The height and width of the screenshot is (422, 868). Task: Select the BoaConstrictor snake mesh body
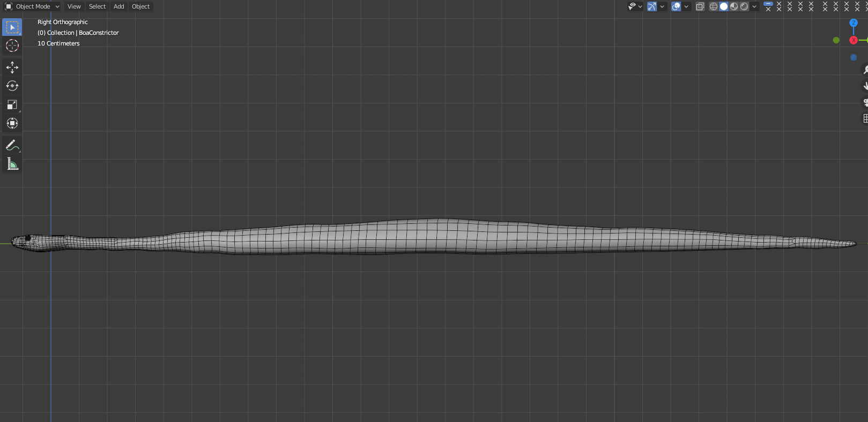click(x=434, y=236)
